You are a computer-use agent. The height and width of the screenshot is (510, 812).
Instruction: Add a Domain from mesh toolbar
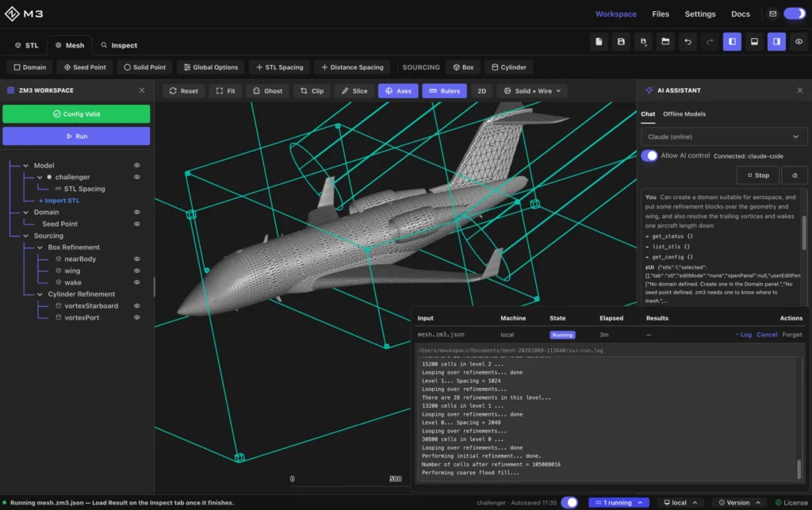pyautogui.click(x=29, y=67)
